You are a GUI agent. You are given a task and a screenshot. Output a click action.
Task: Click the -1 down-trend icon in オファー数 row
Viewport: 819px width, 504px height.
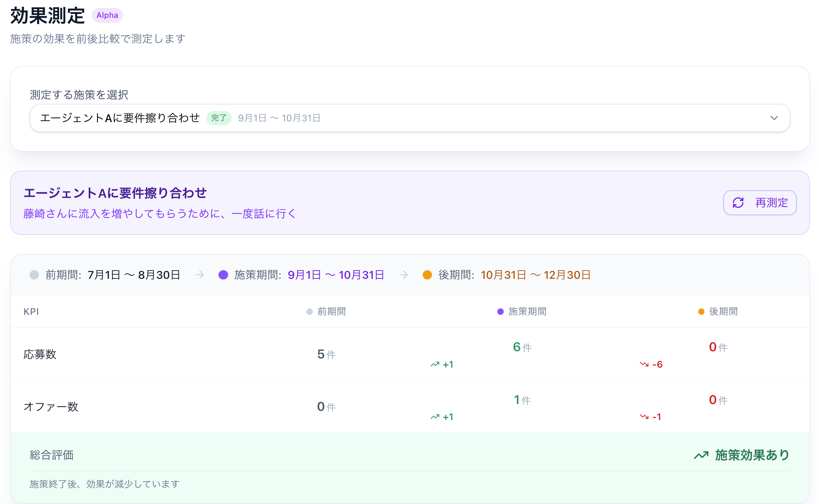click(644, 417)
